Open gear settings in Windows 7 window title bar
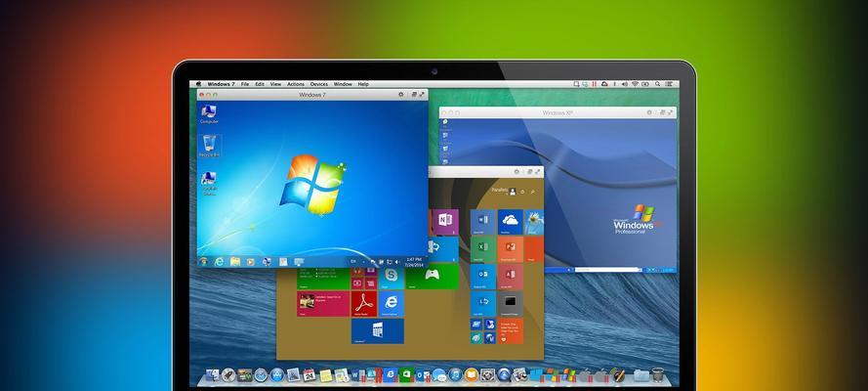The image size is (868, 391). (x=401, y=95)
